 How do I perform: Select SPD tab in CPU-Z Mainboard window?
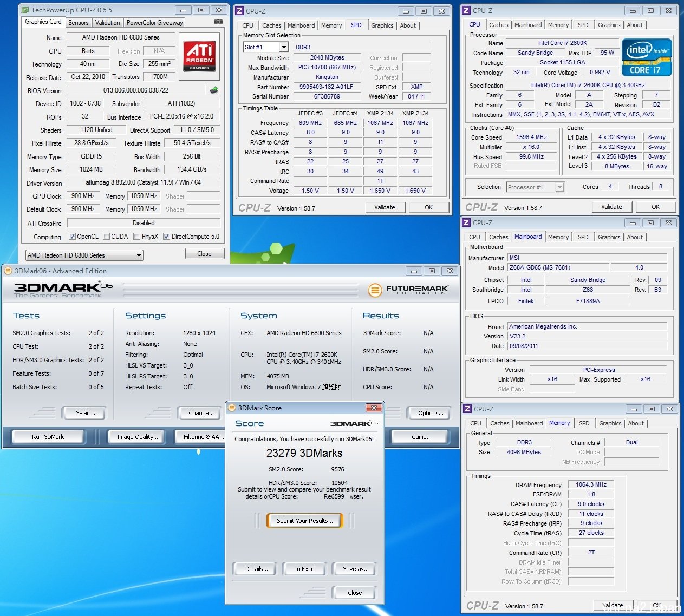point(583,237)
